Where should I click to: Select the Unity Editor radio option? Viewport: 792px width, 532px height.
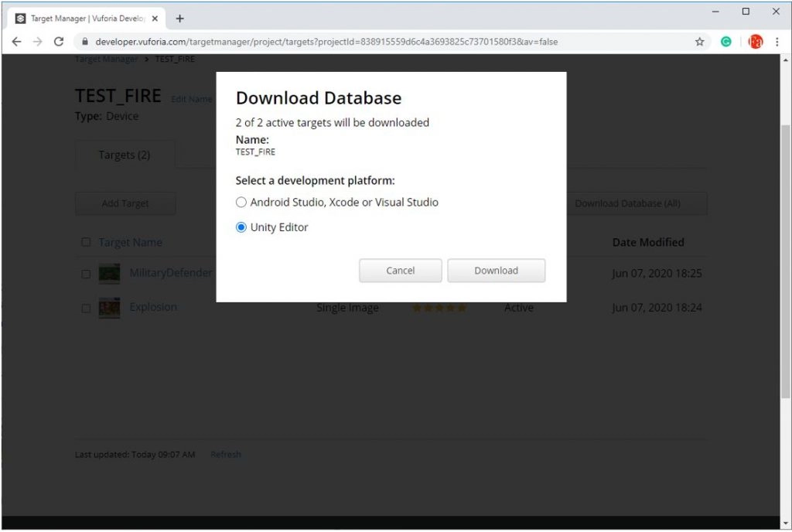point(241,227)
